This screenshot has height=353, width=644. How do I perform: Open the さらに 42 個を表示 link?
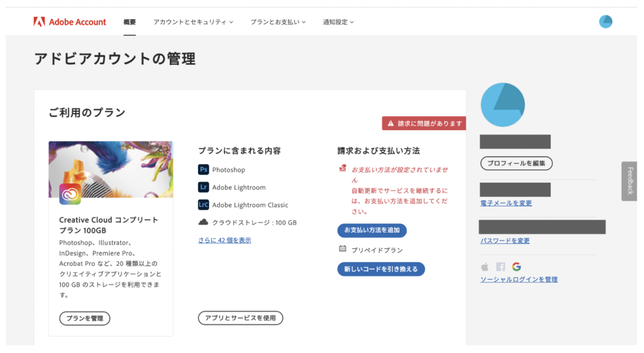[x=224, y=240]
